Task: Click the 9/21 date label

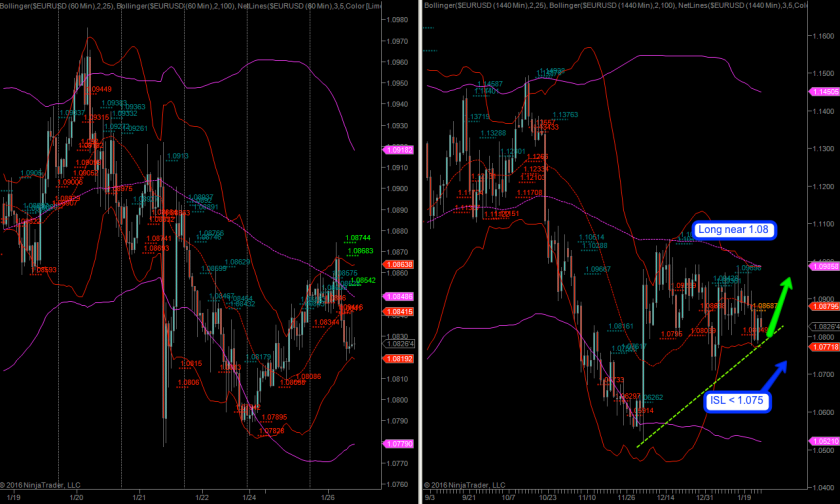Action: 469,498
